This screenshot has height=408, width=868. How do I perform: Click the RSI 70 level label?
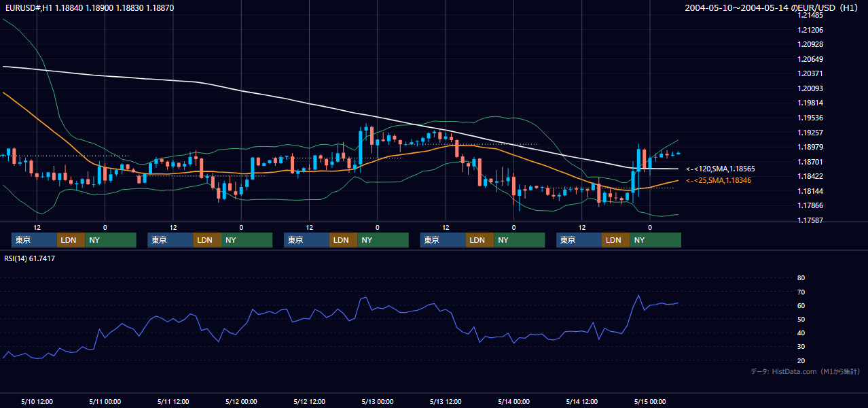coord(801,292)
